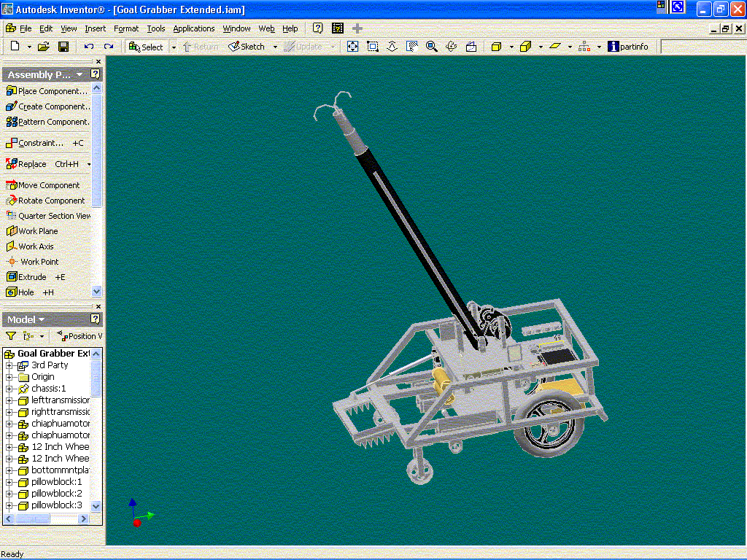Screen dimensions: 747x560
Task: Click the Assembly Panel help button
Action: click(96, 74)
